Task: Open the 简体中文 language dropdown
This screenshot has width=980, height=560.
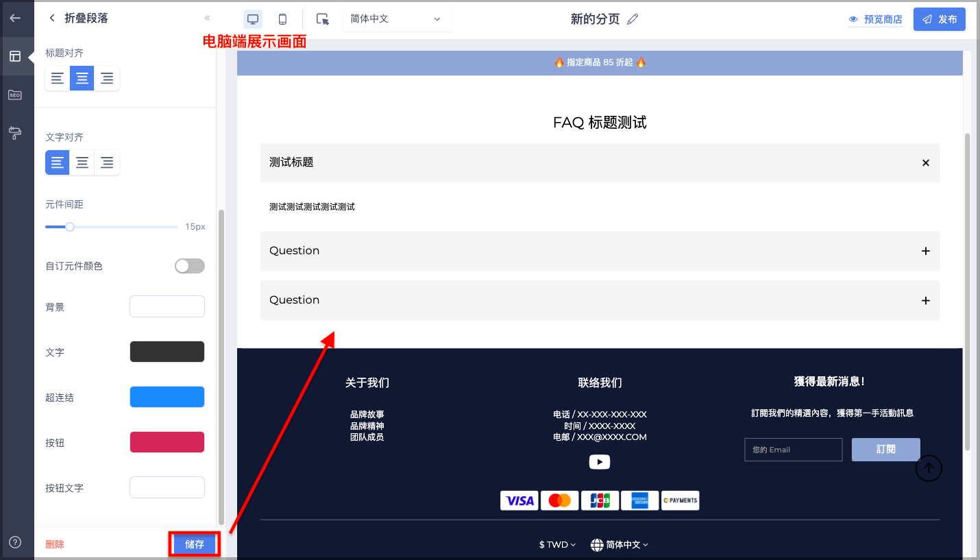Action: [397, 19]
